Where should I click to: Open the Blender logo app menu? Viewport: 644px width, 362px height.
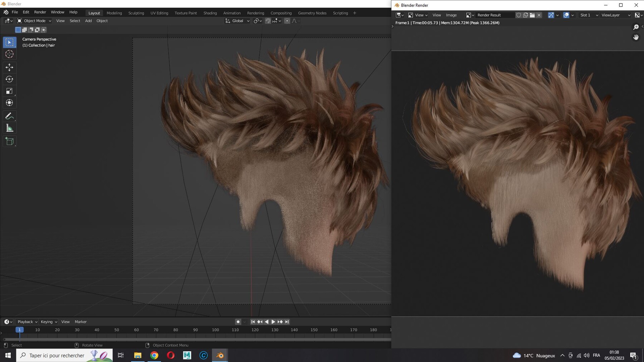pyautogui.click(x=6, y=12)
